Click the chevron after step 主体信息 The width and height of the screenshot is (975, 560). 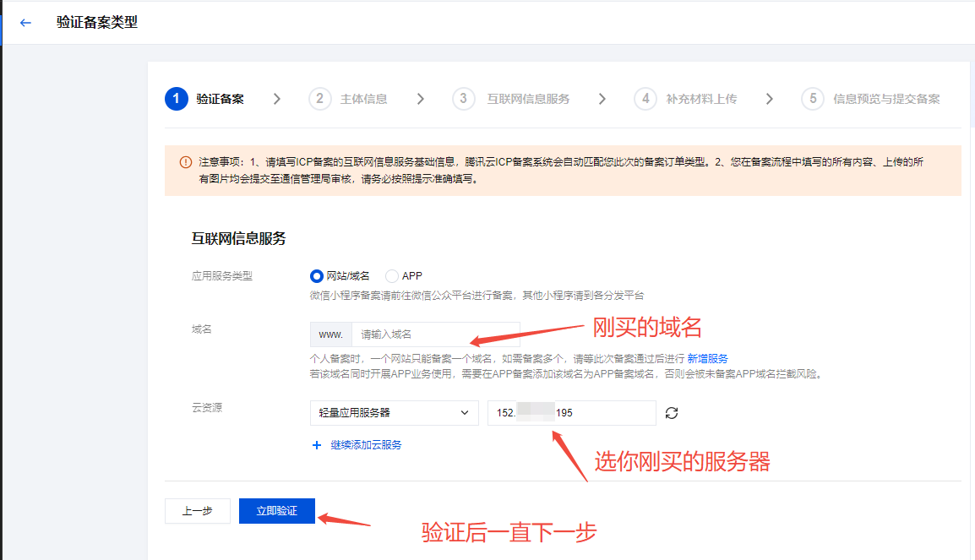pyautogui.click(x=421, y=99)
